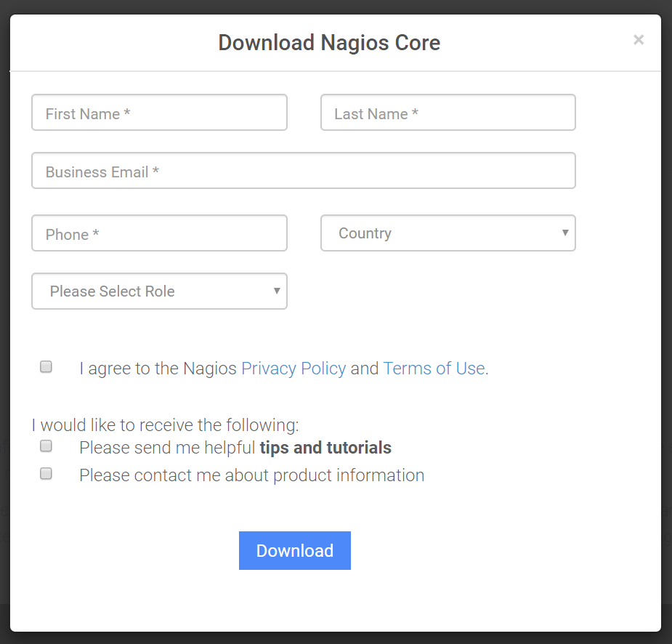Open the Country dropdown
The height and width of the screenshot is (644, 672).
(x=448, y=233)
